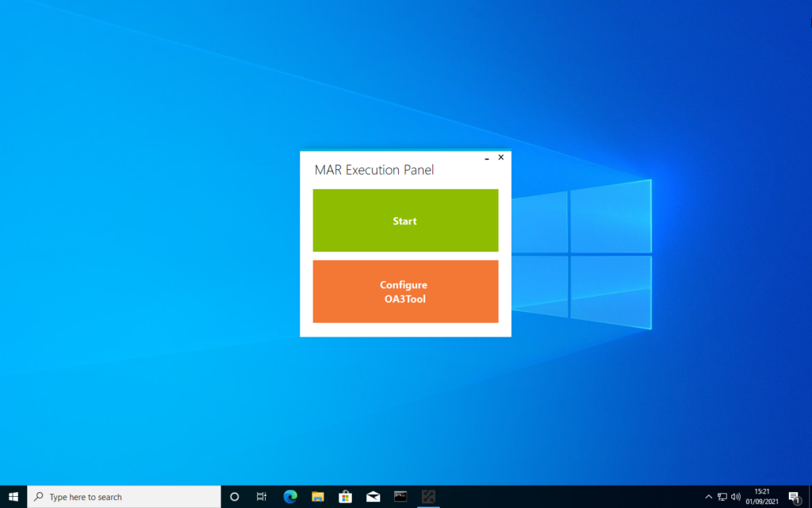
Task: Open File Explorer from taskbar
Action: 317,497
